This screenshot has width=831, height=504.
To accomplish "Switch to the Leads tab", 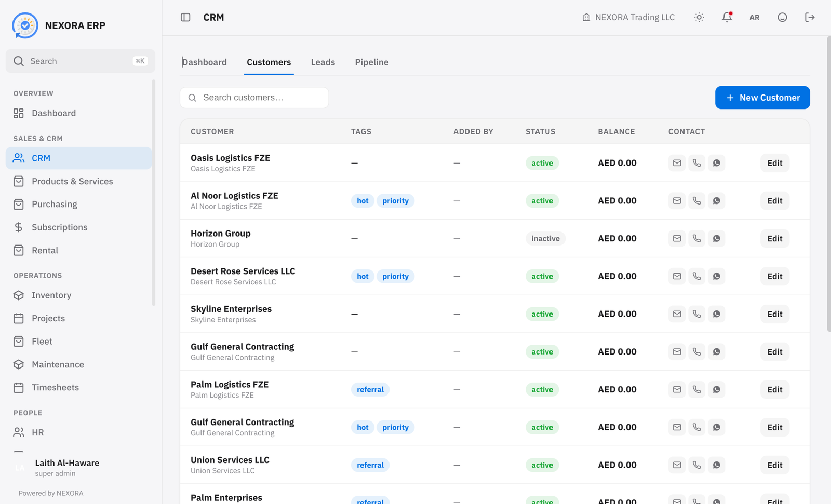I will click(323, 62).
